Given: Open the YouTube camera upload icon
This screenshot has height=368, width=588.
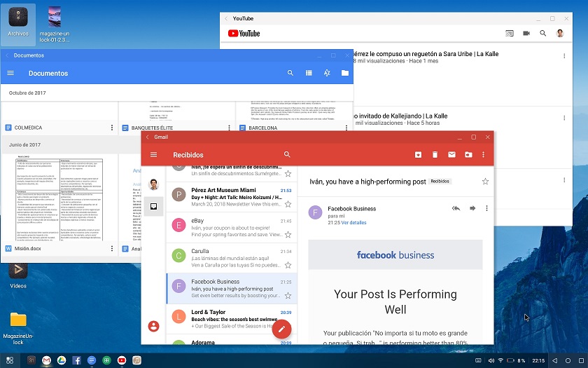Looking at the screenshot, I should click(526, 34).
